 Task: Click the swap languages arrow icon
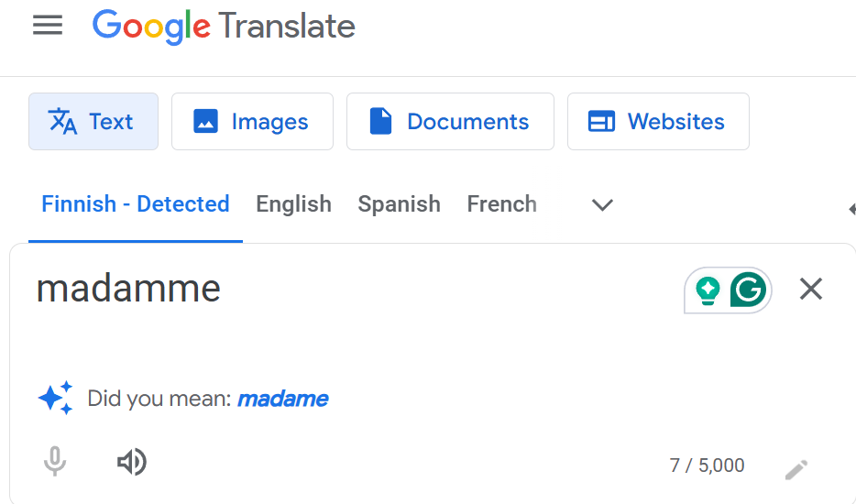851,209
